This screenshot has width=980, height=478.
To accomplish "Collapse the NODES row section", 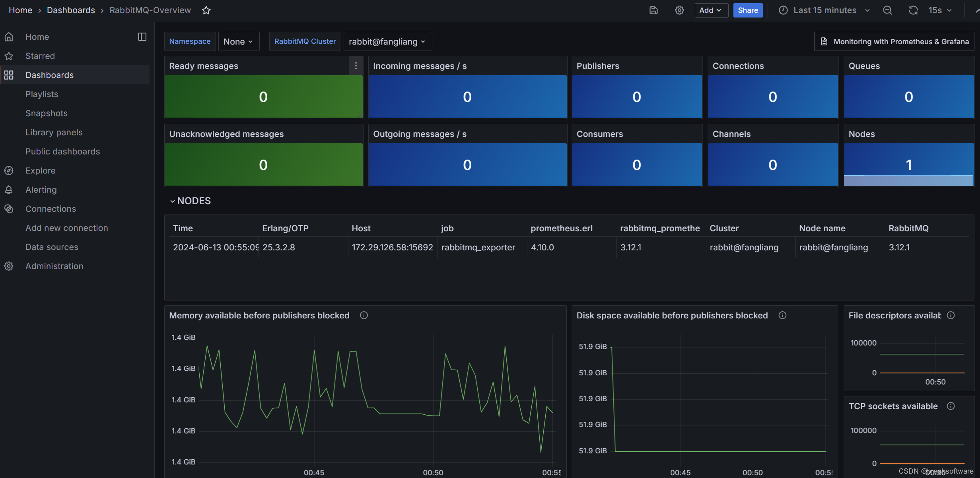I will (190, 201).
